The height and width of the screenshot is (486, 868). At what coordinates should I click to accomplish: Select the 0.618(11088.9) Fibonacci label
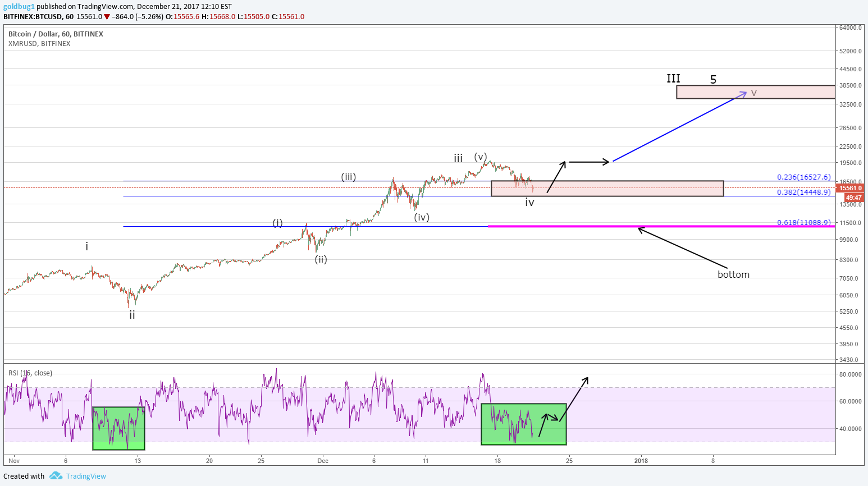[803, 223]
